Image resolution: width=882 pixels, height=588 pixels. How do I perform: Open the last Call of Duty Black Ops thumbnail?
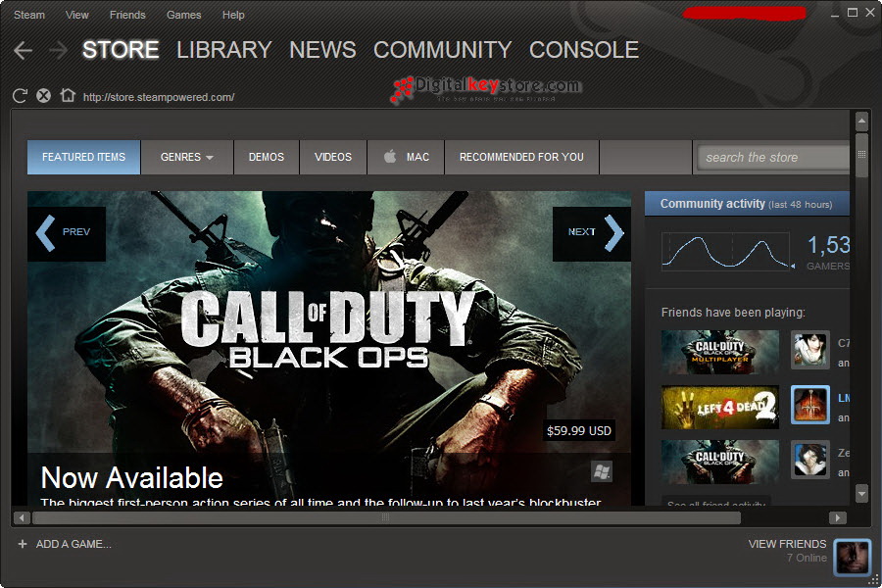point(720,462)
